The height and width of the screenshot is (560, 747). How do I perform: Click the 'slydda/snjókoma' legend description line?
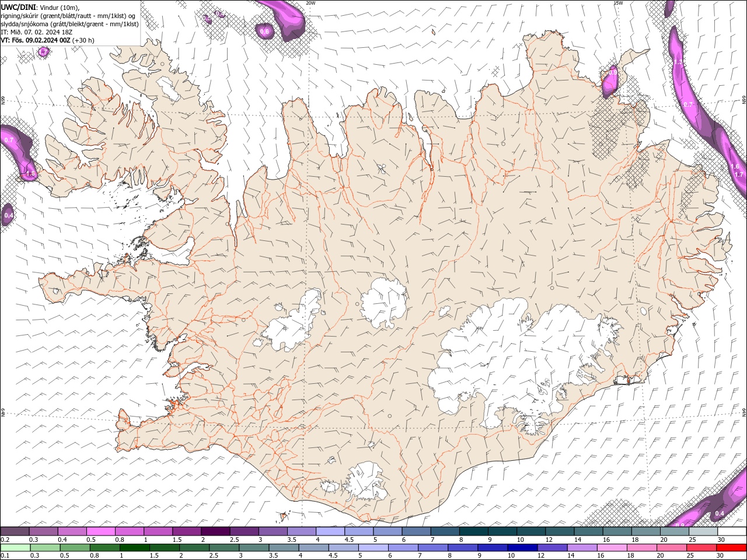coord(69,24)
